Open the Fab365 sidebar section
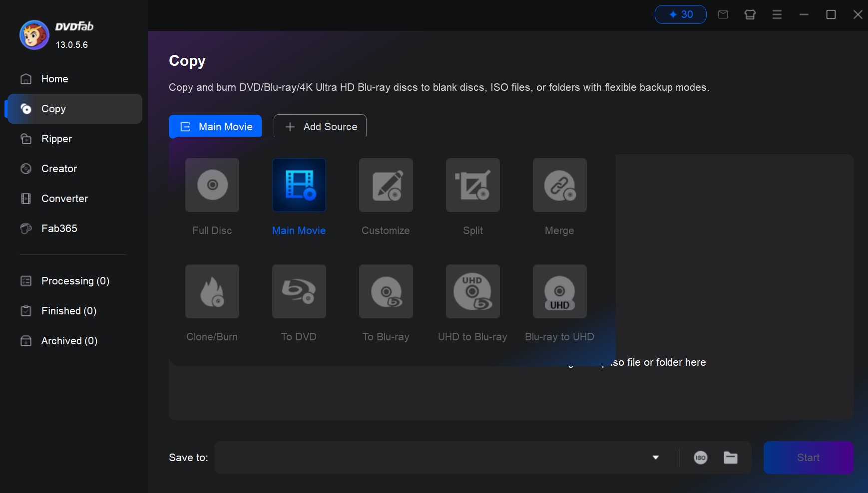This screenshot has width=868, height=493. point(58,229)
